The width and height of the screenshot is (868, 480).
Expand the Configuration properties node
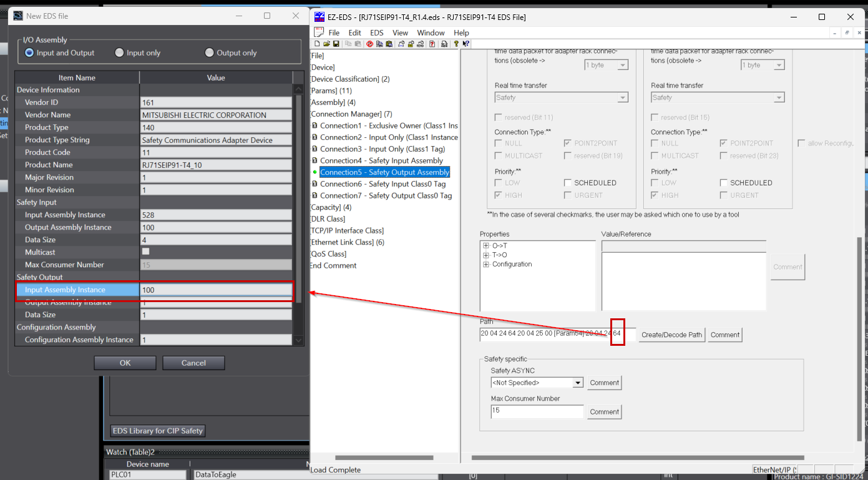click(486, 264)
